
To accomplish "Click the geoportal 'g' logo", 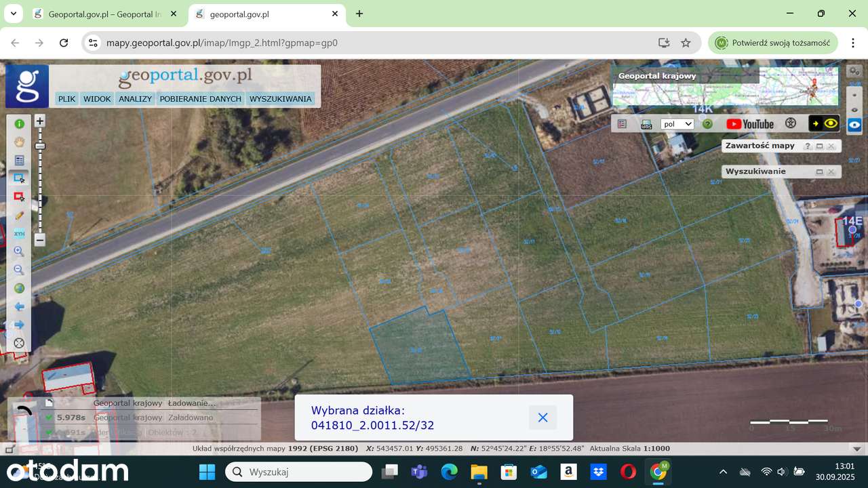I will [27, 86].
